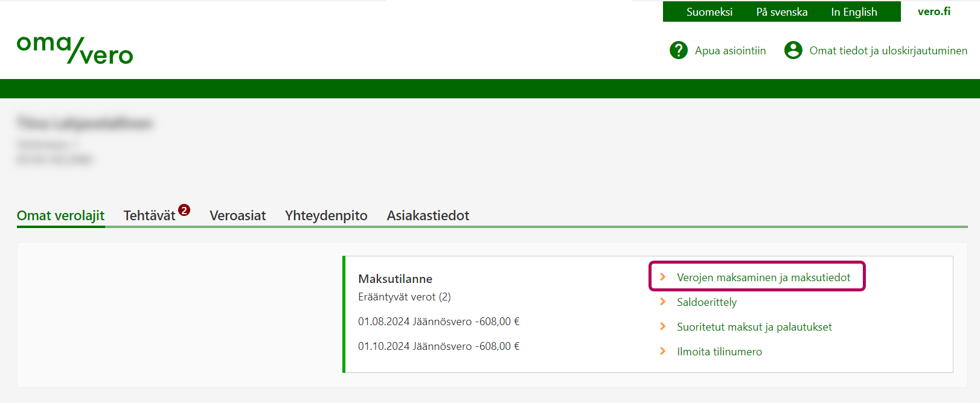Switch language to På svenska
Image resolution: width=980 pixels, height=403 pixels.
[x=781, y=12]
